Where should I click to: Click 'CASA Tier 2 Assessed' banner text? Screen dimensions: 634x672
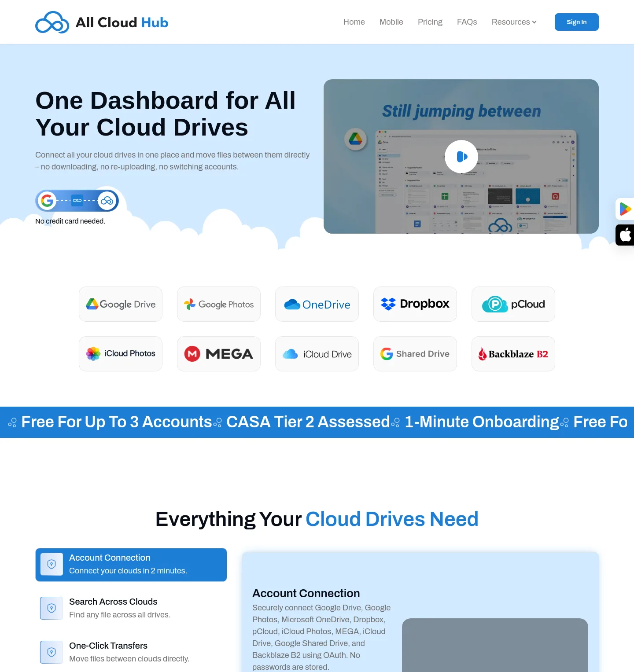pos(308,422)
